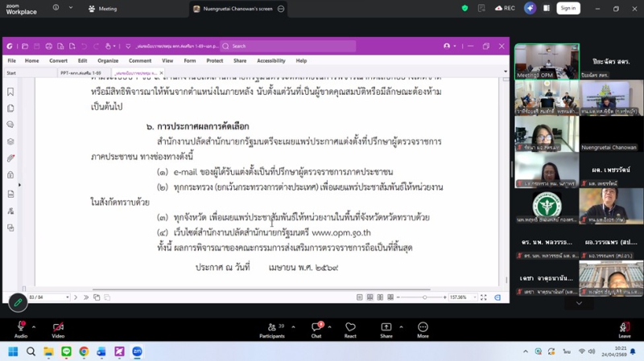The width and height of the screenshot is (644, 361).
Task: Expand audio settings arrow beside Audio
Action: pyautogui.click(x=34, y=326)
